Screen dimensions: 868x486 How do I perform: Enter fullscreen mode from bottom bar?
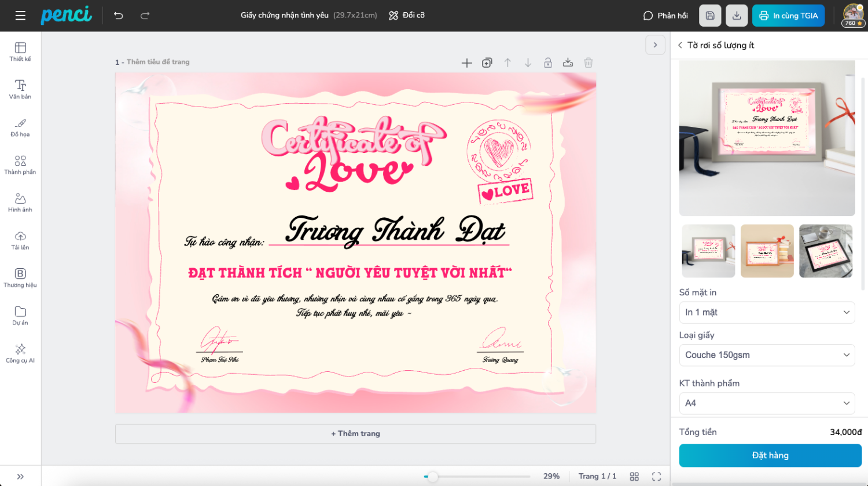656,476
